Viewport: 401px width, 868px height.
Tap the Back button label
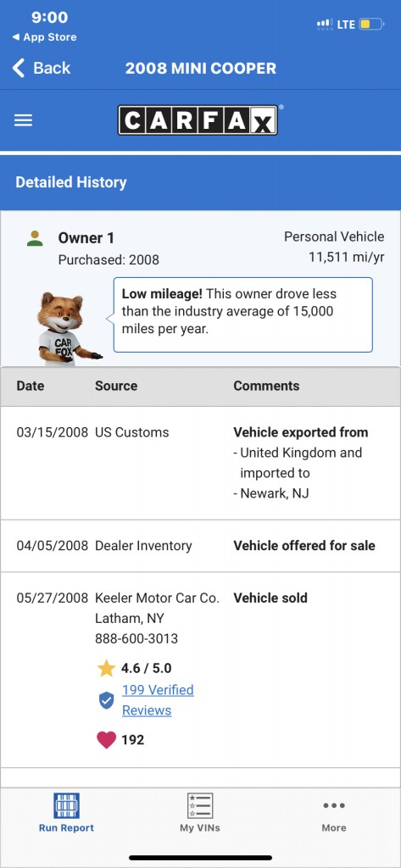52,68
